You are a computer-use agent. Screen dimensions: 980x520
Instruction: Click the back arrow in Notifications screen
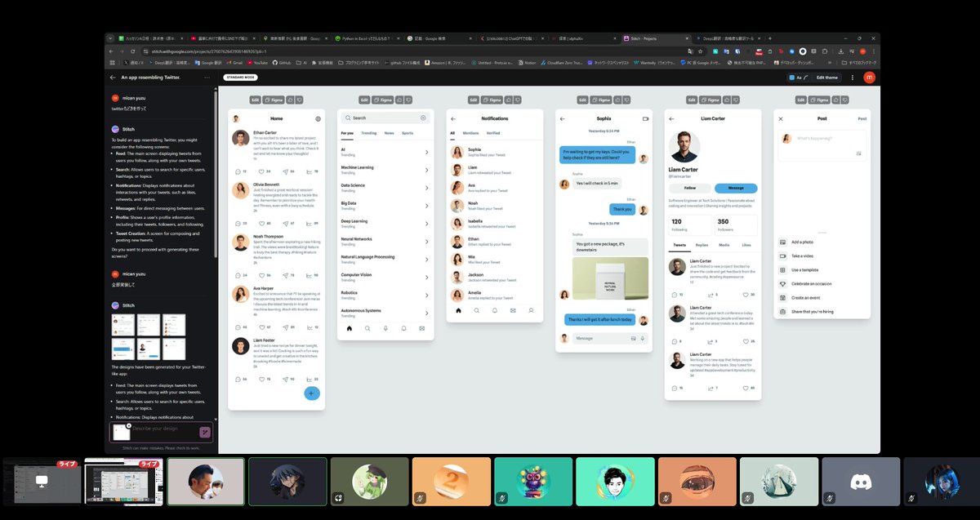(x=453, y=118)
